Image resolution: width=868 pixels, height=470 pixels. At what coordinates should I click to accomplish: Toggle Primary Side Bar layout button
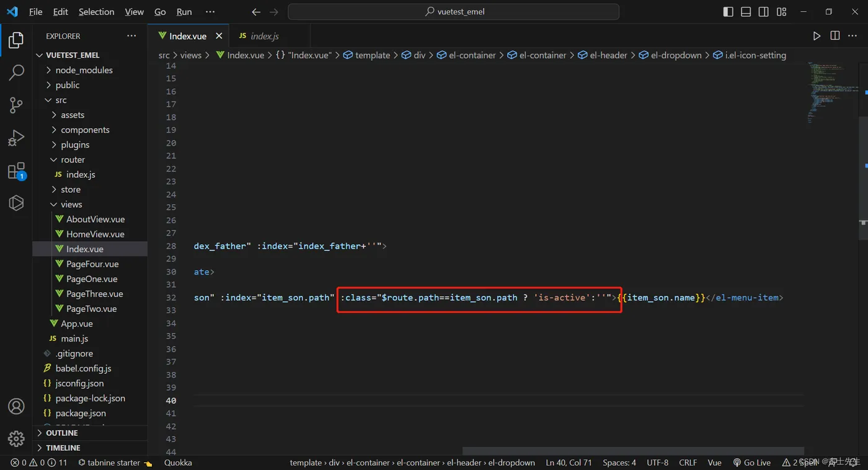pos(728,12)
